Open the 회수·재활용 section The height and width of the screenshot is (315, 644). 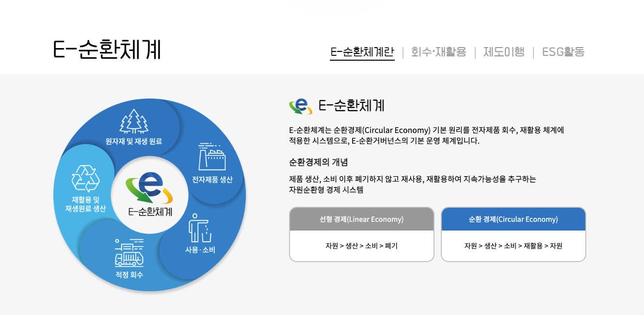(438, 51)
